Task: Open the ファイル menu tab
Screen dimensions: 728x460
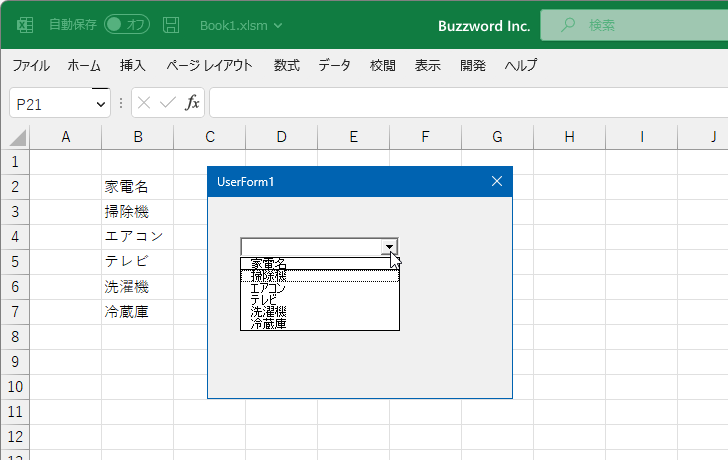Action: pos(31,65)
